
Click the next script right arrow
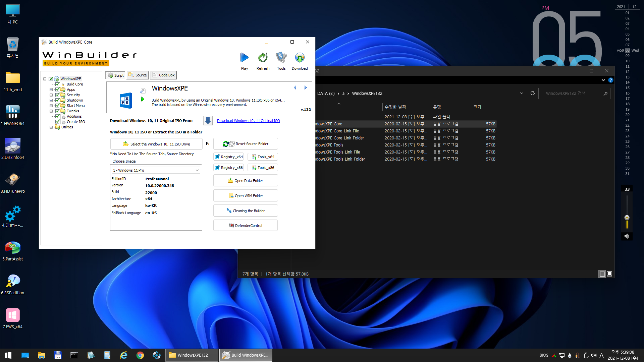coord(306,88)
